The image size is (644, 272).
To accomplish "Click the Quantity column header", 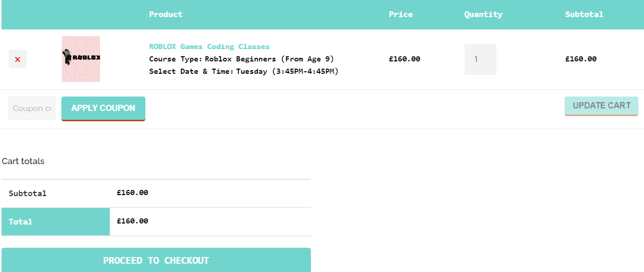I will pyautogui.click(x=483, y=14).
